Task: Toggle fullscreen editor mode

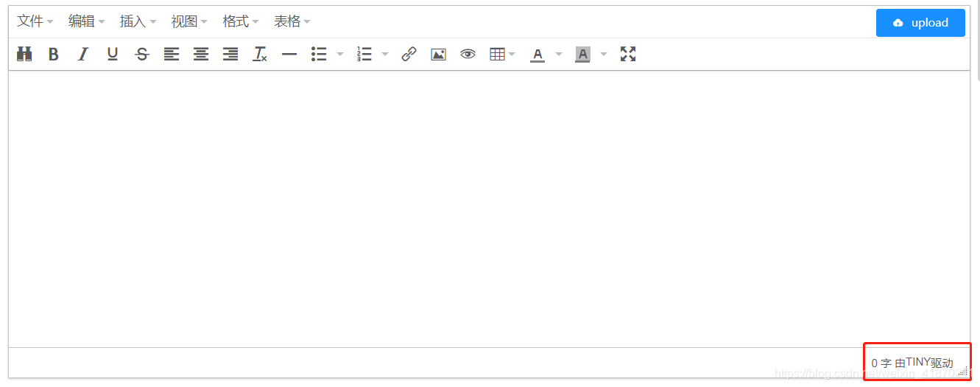Action: pos(627,54)
